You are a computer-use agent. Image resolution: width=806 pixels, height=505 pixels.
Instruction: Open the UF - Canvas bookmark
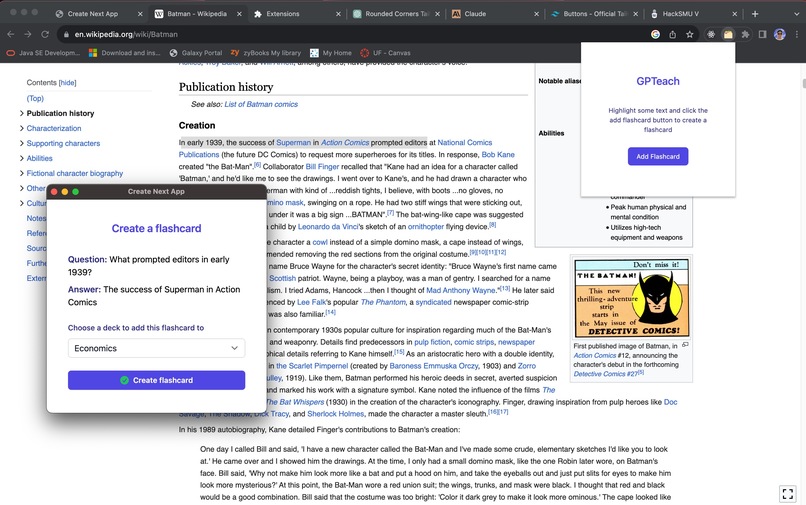[x=386, y=53]
